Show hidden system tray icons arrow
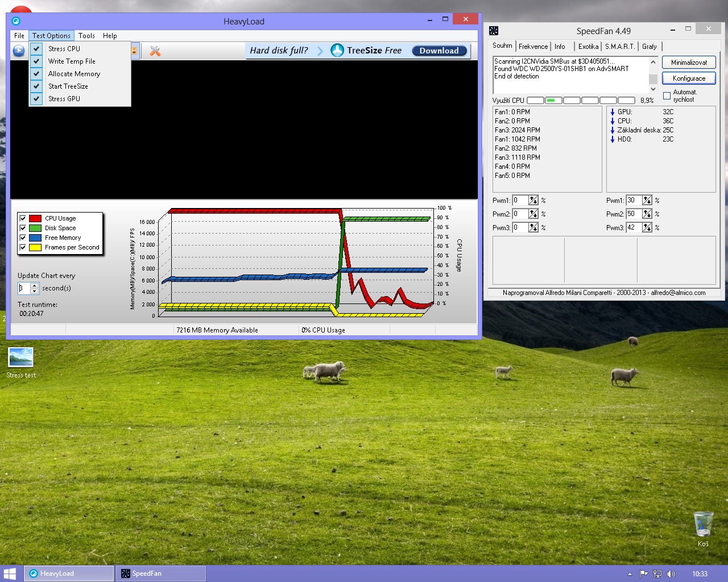The image size is (728, 582). tap(630, 573)
